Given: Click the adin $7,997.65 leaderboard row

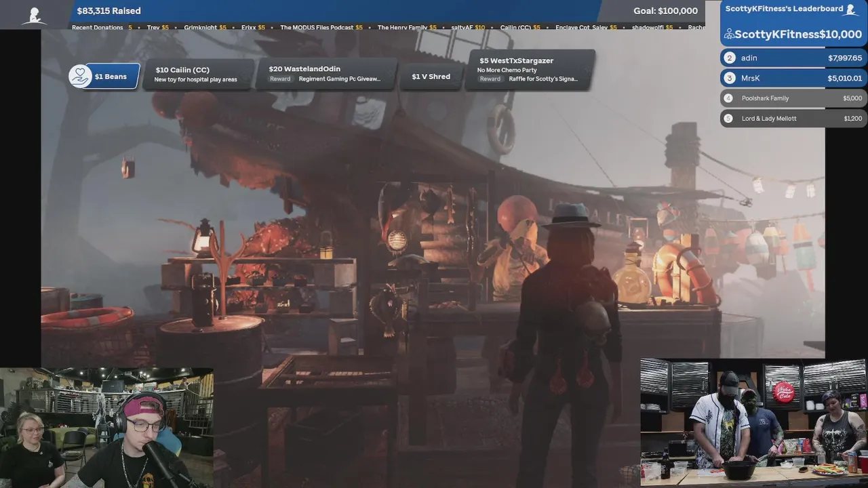Looking at the screenshot, I should pyautogui.click(x=793, y=58).
